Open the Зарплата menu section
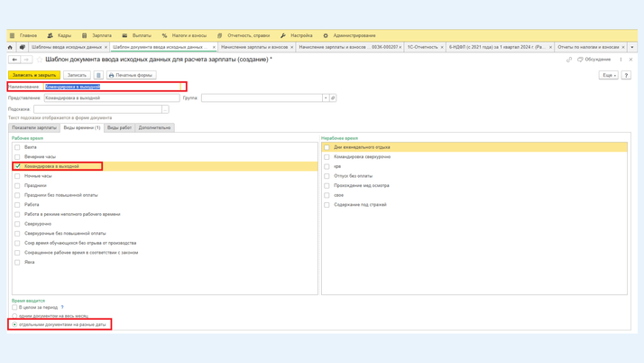The image size is (644, 363). click(97, 35)
